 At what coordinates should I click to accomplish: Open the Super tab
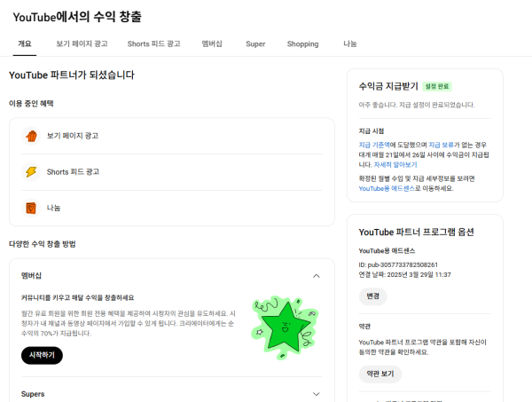click(x=255, y=43)
